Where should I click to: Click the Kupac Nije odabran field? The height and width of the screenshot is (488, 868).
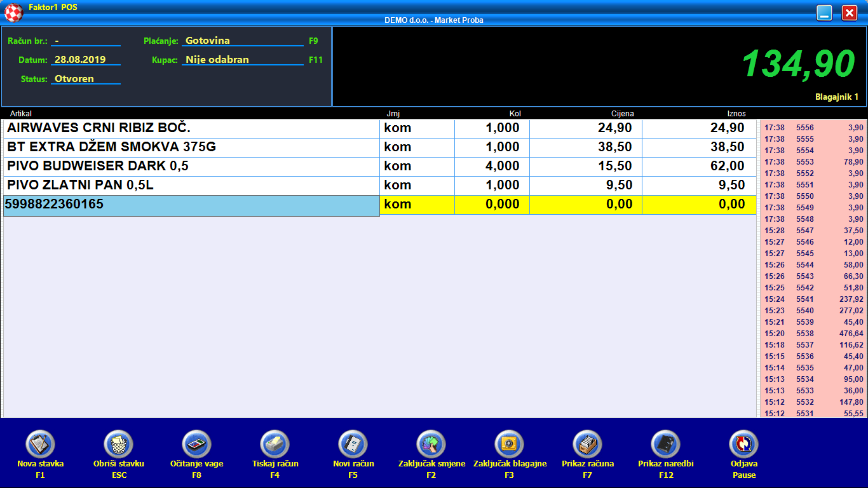(x=243, y=60)
